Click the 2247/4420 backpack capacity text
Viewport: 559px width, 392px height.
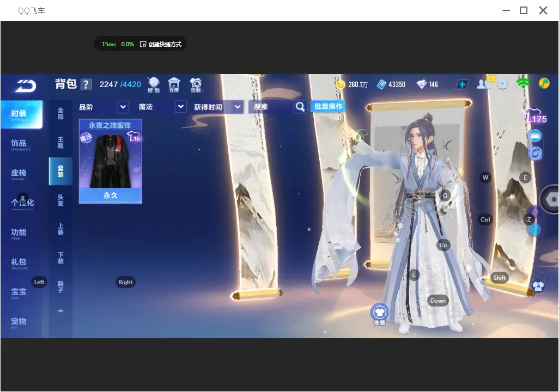tap(120, 84)
